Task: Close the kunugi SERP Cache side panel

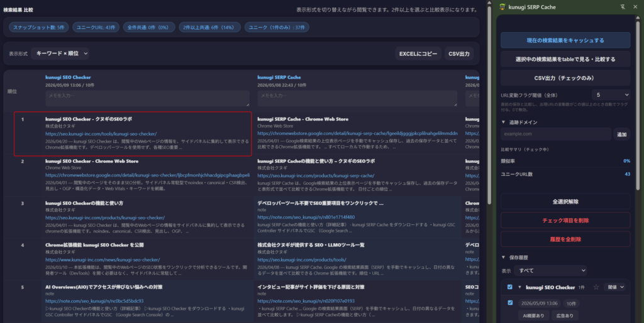Action: pos(635,6)
